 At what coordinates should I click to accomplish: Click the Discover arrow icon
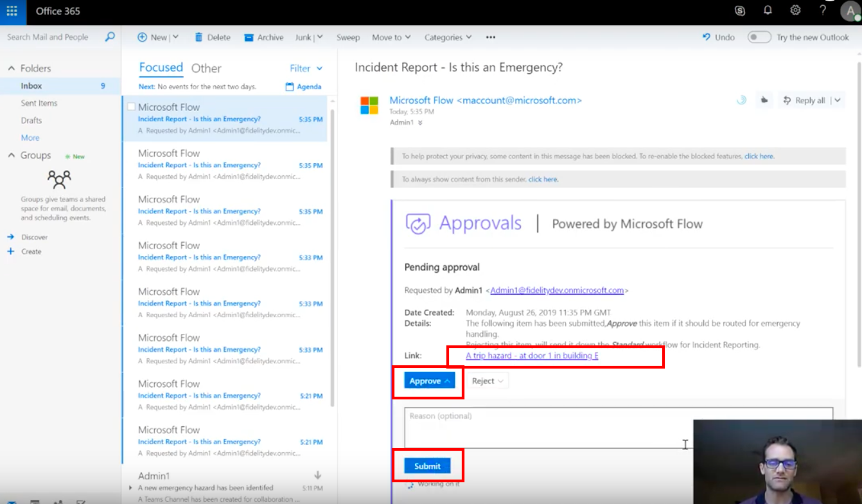click(x=10, y=237)
